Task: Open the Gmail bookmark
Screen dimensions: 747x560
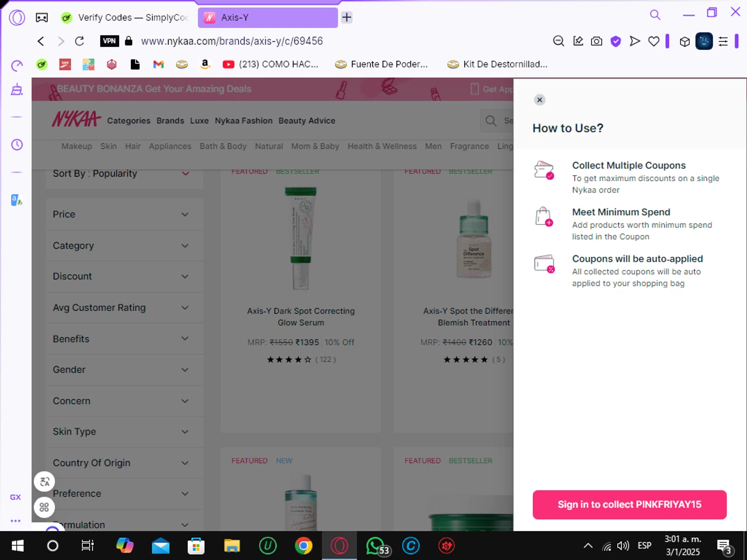Action: [158, 64]
